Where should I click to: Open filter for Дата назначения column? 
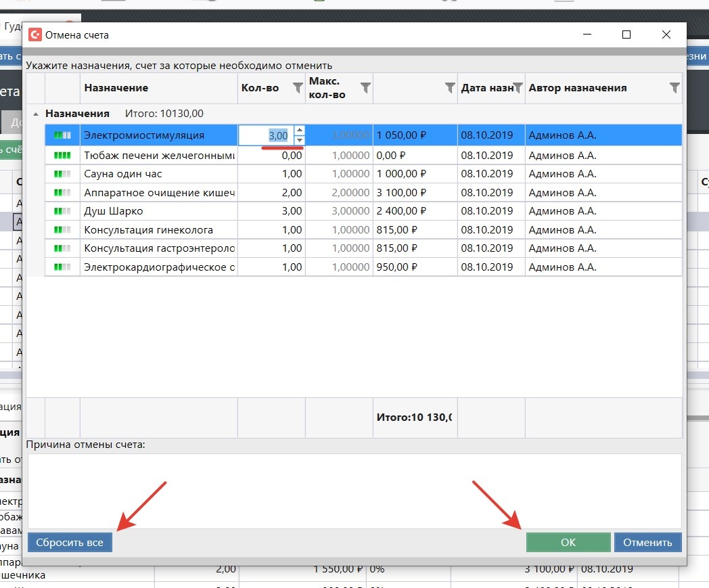(x=518, y=88)
